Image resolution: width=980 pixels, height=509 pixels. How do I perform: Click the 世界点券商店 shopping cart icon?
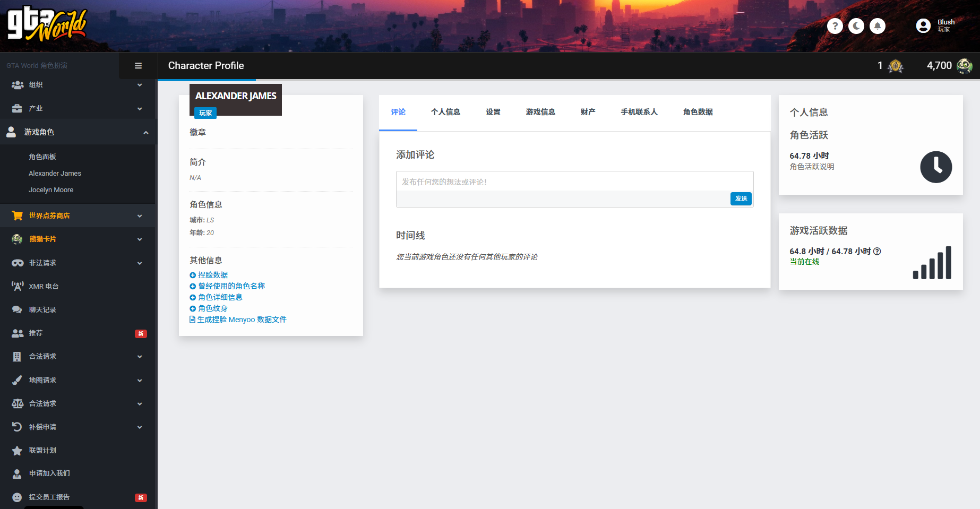tap(18, 215)
